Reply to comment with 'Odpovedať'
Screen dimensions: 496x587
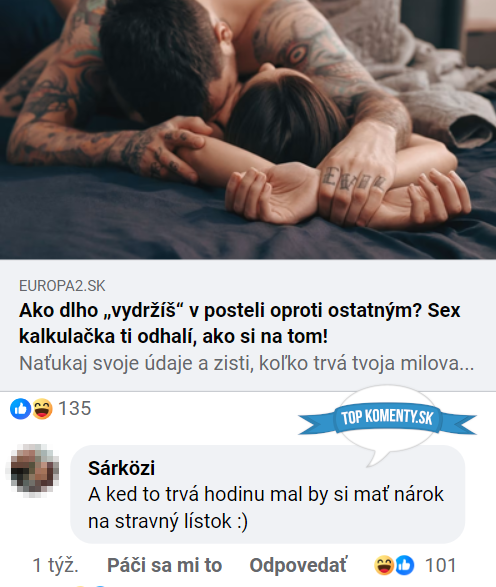(x=298, y=565)
